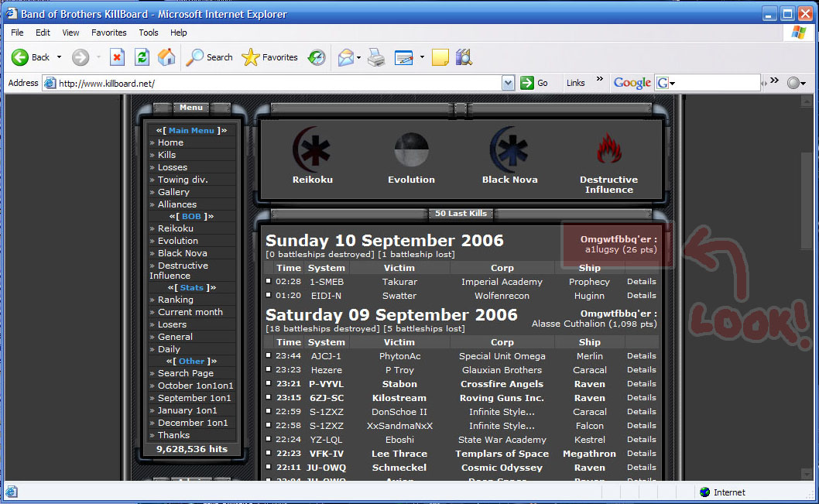Expand the Edit button dropdown arrow
Screen dimensions: 819x504
tap(422, 57)
